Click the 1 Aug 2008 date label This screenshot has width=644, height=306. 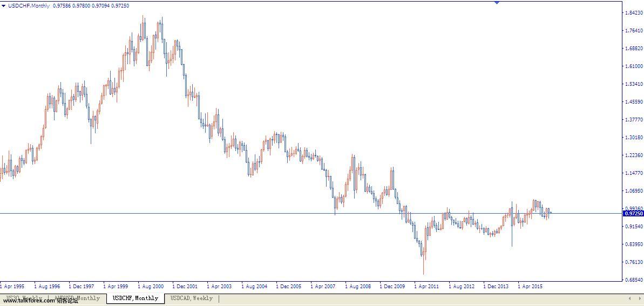(x=358, y=286)
